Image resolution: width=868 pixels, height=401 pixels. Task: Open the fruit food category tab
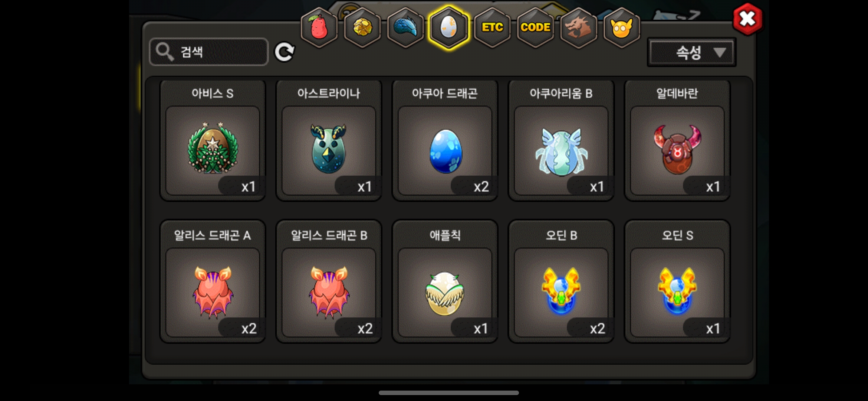coord(319,27)
